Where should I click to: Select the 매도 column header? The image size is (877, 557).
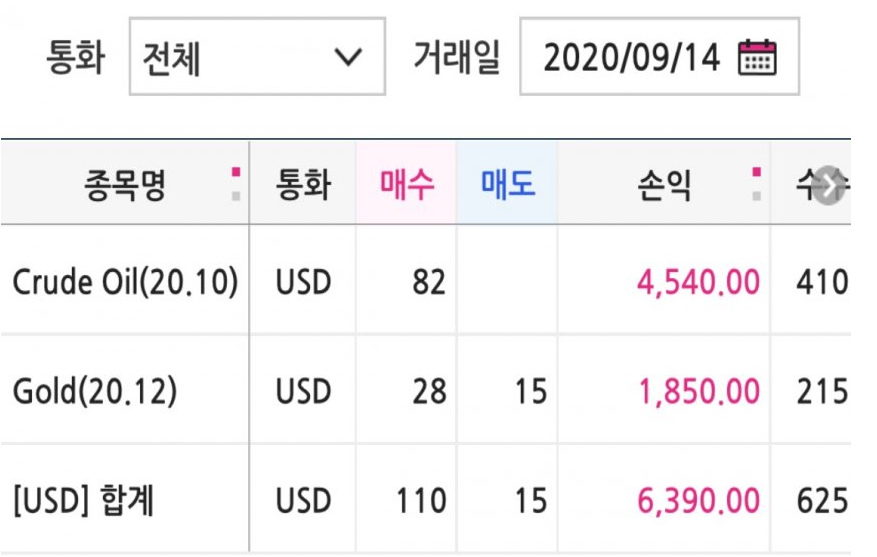507,183
